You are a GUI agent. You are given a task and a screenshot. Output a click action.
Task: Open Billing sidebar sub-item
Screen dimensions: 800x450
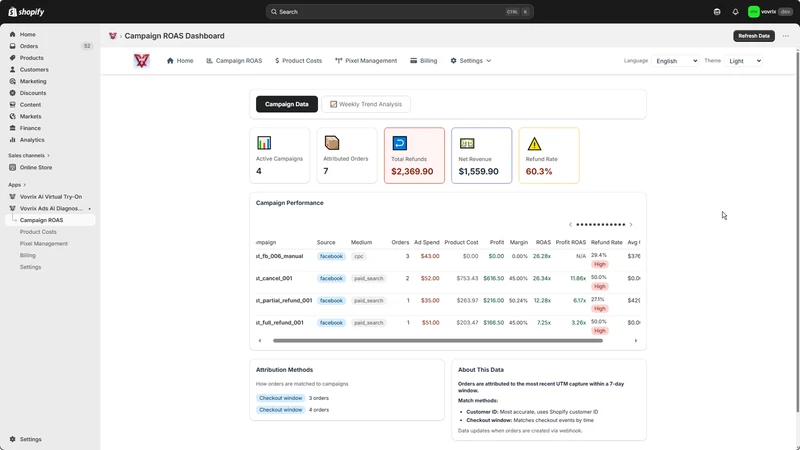[x=28, y=255]
